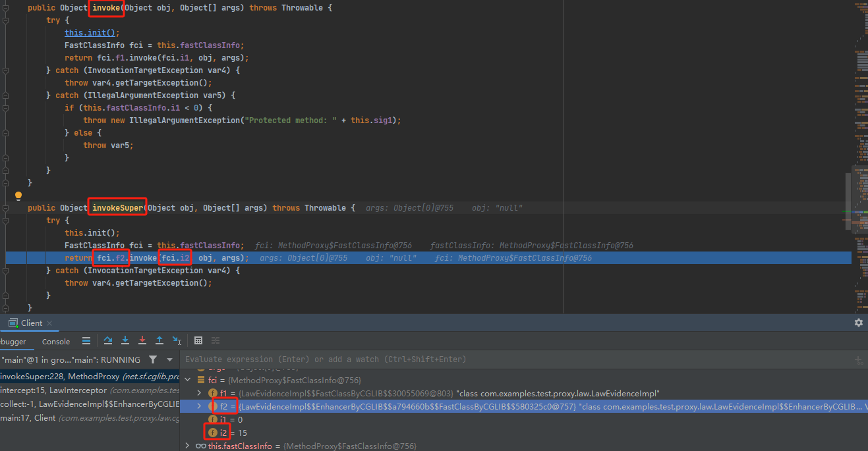Click fci.f2 in the highlighted return line
The image size is (868, 451).
point(111,258)
